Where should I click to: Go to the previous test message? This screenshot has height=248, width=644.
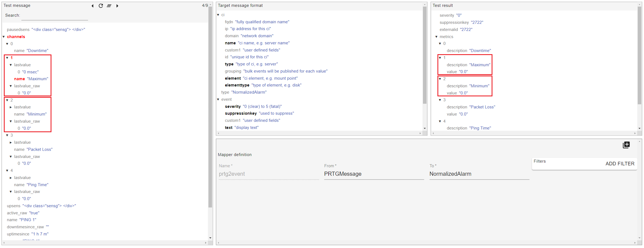pyautogui.click(x=92, y=6)
